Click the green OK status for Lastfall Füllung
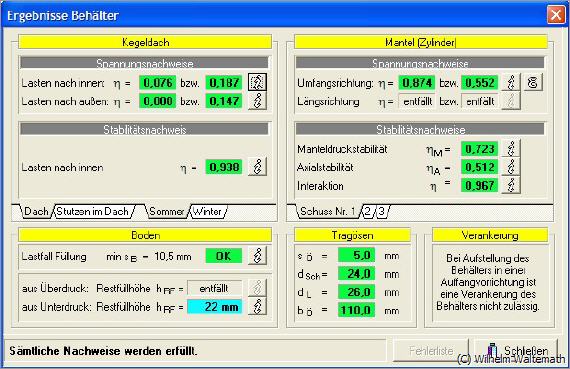Viewport: 570px width, 369px height. (224, 256)
